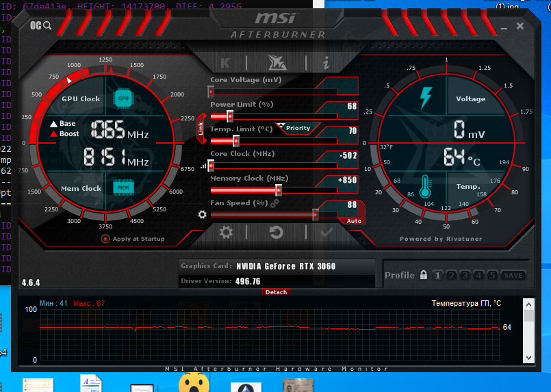Viewport: 551px width, 392px height.
Task: Detach the hardware monitor panel
Action: [277, 292]
